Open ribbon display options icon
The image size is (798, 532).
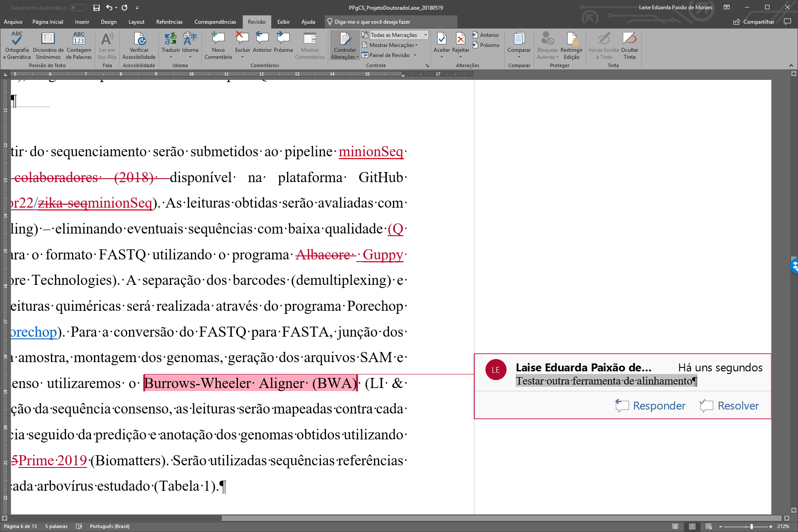pos(727,7)
